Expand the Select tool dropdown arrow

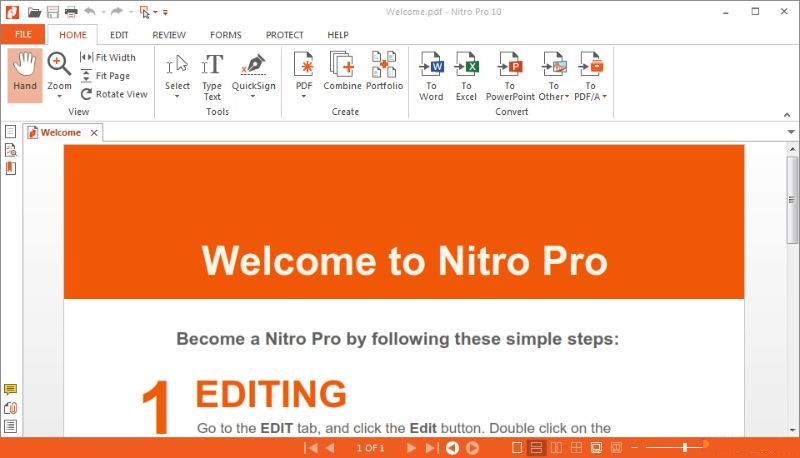coord(177,96)
